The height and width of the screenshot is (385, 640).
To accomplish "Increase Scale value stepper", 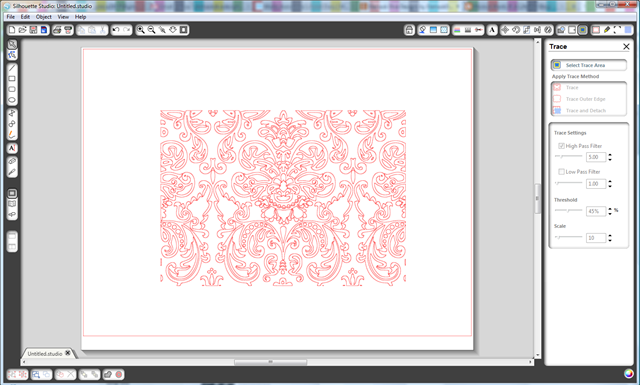I will coord(610,235).
